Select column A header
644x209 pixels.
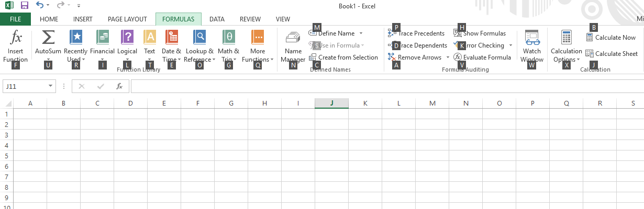(x=30, y=103)
